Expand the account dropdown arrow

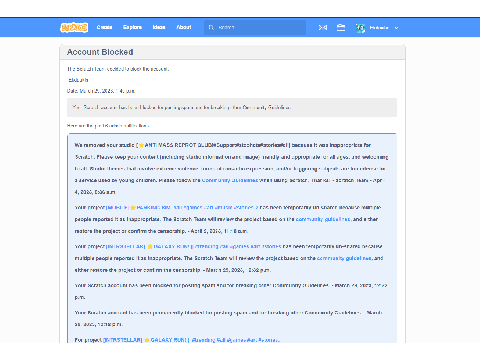pos(396,28)
